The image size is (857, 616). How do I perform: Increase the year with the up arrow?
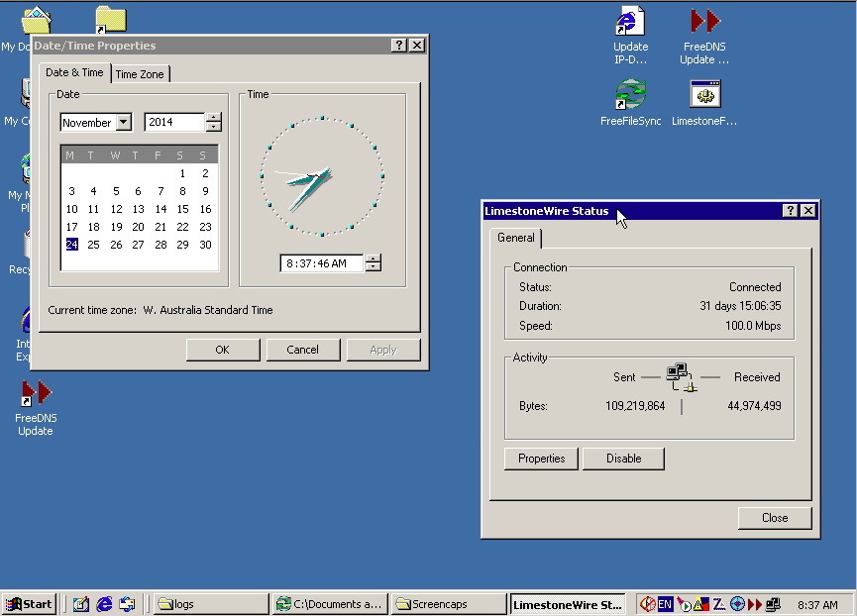click(x=214, y=118)
